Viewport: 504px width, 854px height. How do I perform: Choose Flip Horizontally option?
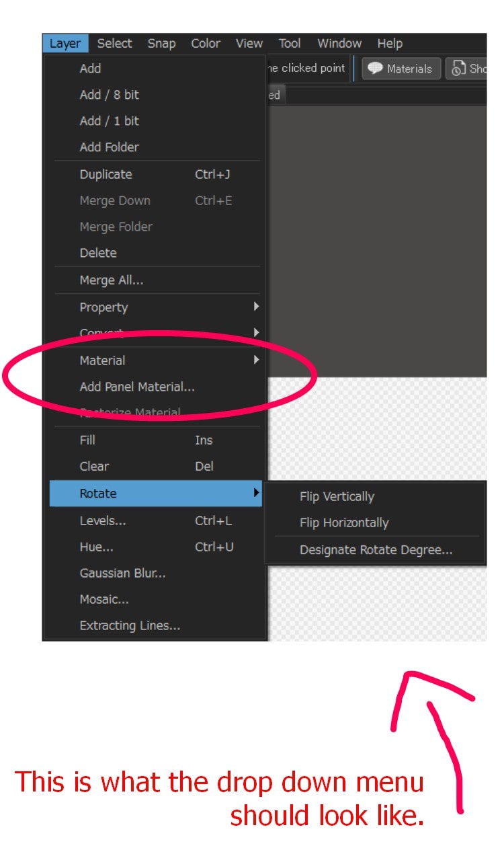point(344,523)
